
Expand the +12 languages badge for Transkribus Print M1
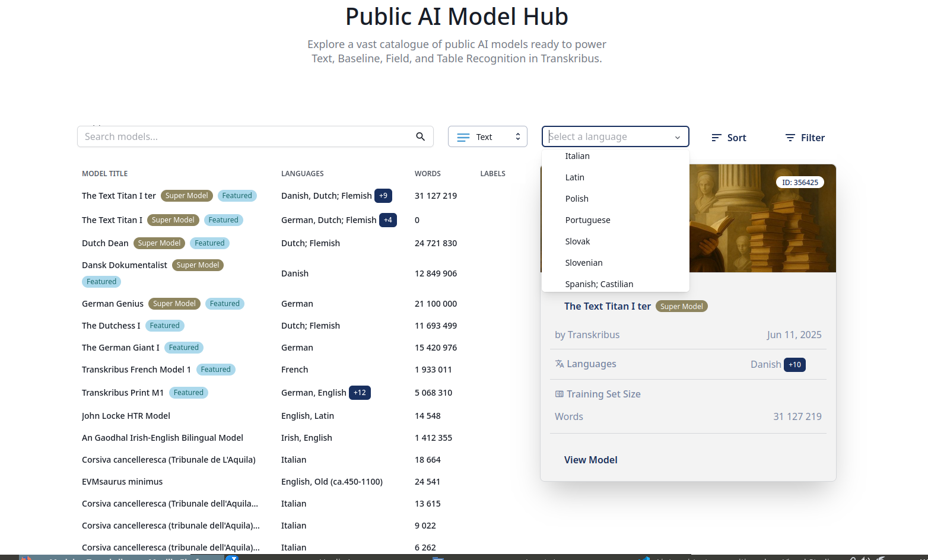point(360,392)
